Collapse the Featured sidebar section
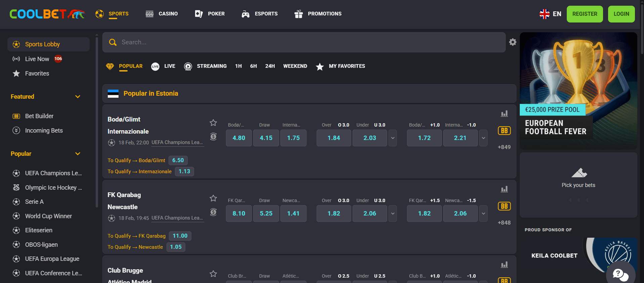Screen dimensions: 644x283 tap(78, 97)
